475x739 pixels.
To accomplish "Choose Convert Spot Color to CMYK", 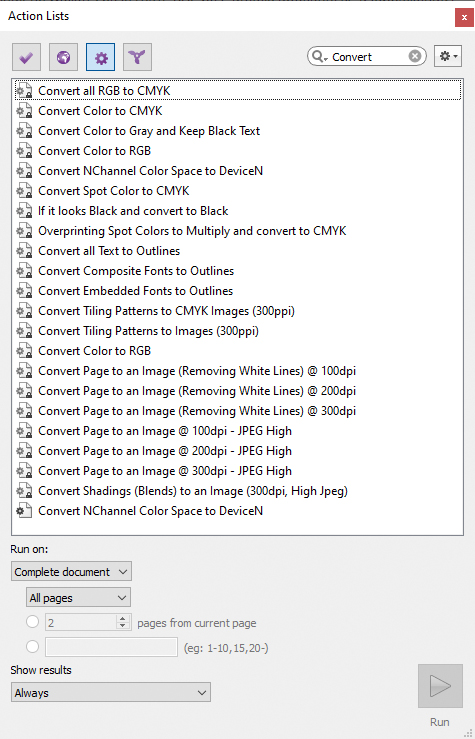I will pos(114,191).
